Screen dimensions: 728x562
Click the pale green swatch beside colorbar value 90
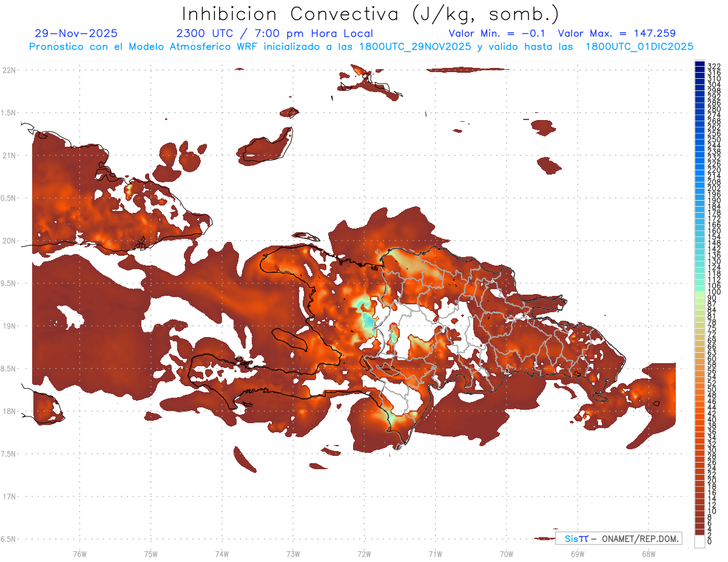click(x=699, y=295)
